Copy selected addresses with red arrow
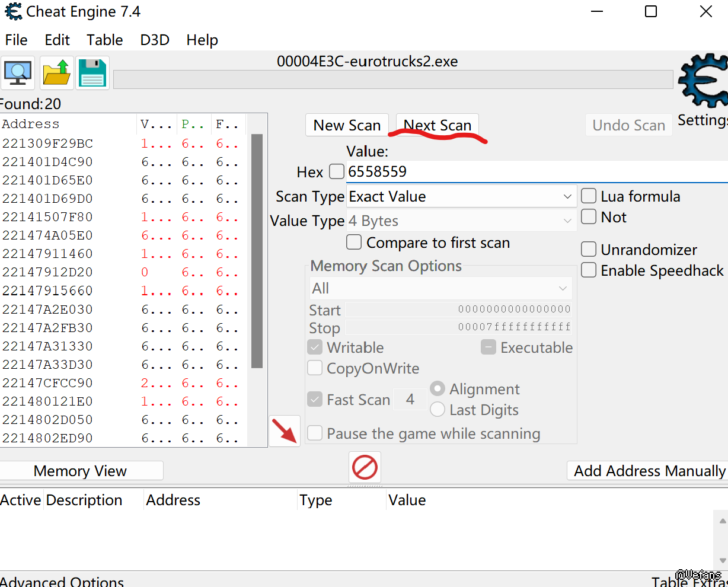 point(285,431)
